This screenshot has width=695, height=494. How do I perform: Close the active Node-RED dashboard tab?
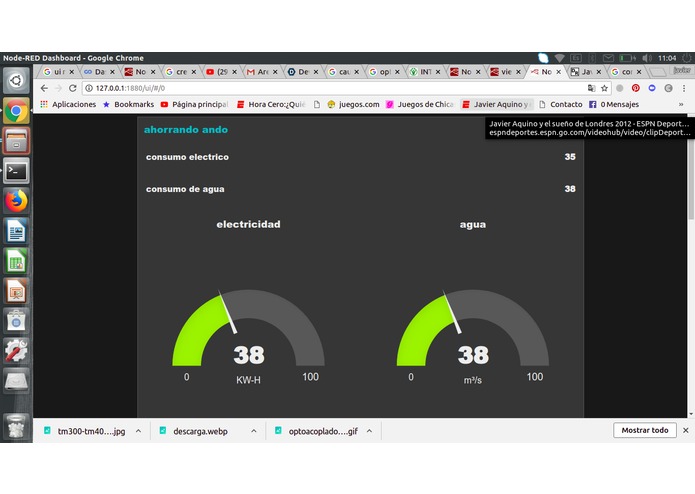(558, 72)
